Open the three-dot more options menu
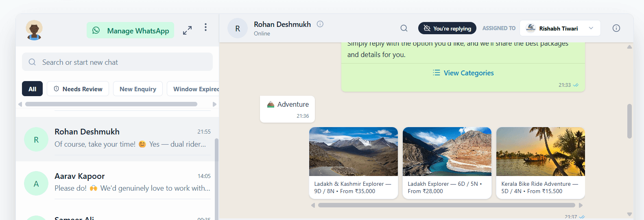The width and height of the screenshot is (644, 220). point(205,27)
